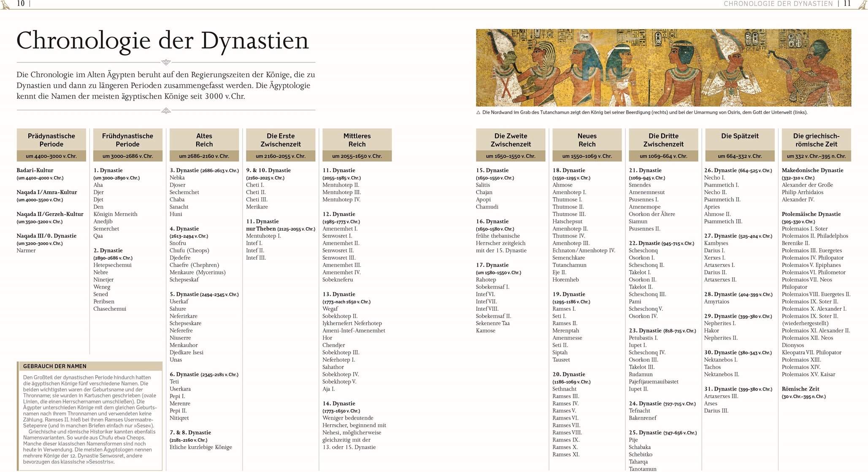
Task: Click running header 'CHRONOLOGIE DER DYNASTIEN'
Action: pyautogui.click(x=778, y=4)
